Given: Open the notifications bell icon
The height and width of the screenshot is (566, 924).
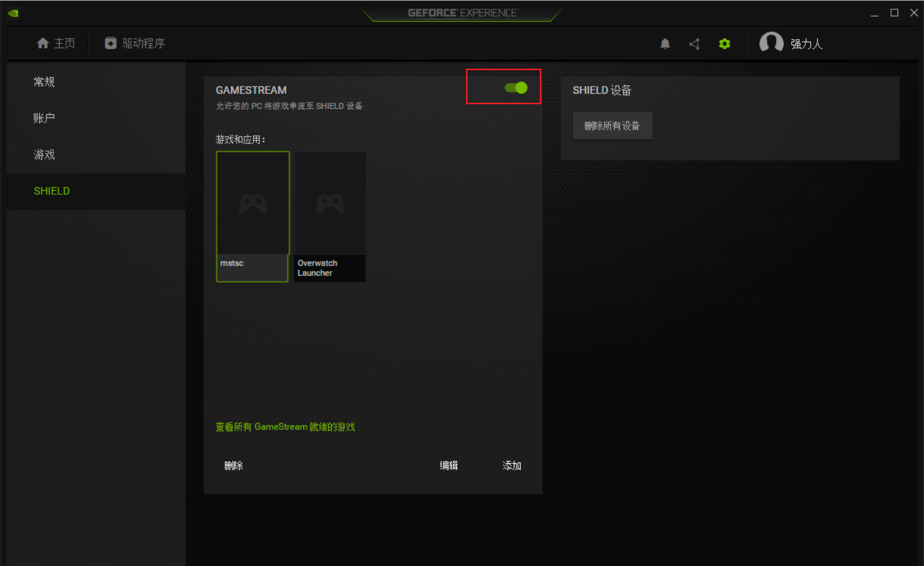Looking at the screenshot, I should (665, 44).
